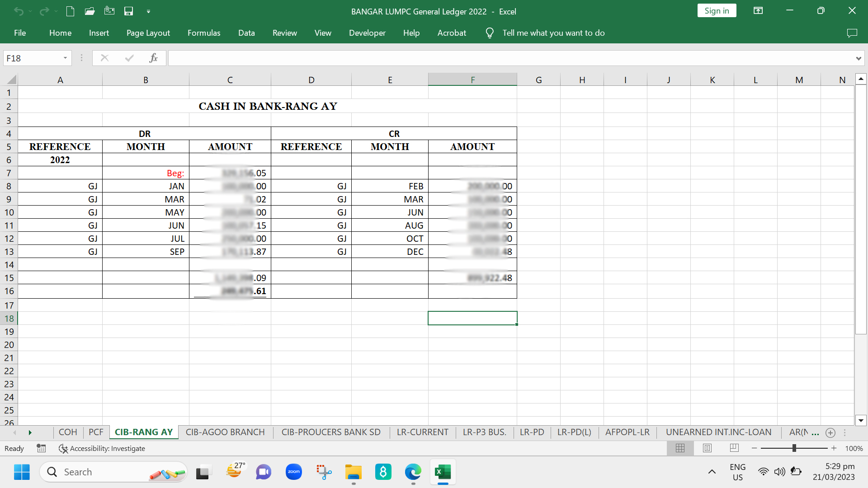Click the macro recording status bar icon
The height and width of the screenshot is (488, 868).
[x=41, y=448]
